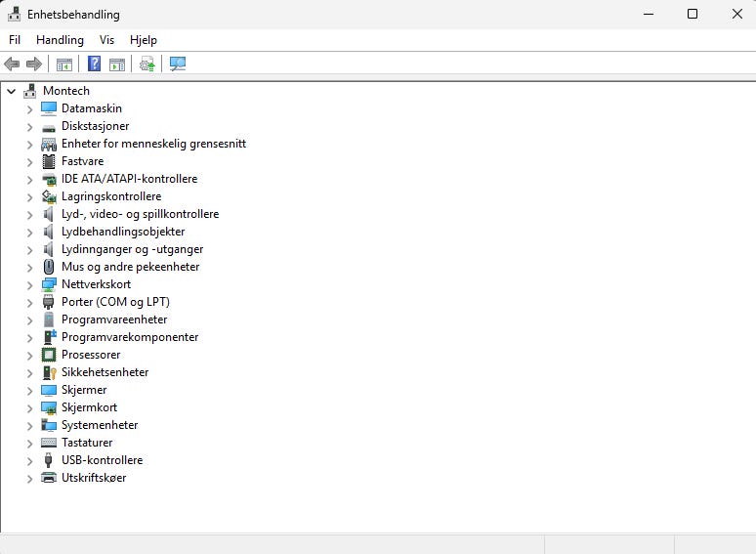This screenshot has width=756, height=554.
Task: Select the Lydbehandlingsobjekter label
Action: click(123, 232)
